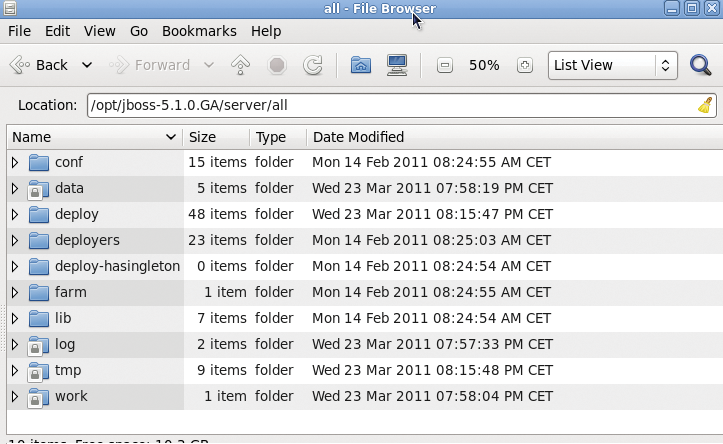Open the Bookmarks menu
Screen dimensions: 723x444
point(199,31)
